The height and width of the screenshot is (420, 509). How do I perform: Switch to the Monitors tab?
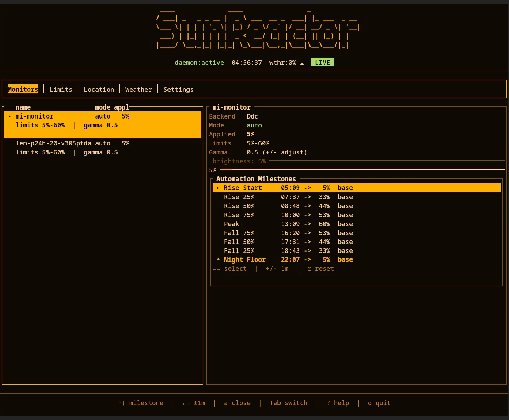(x=23, y=89)
